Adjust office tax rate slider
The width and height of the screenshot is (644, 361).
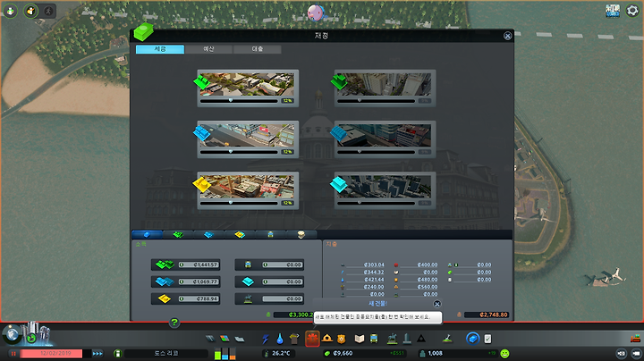pos(376,203)
